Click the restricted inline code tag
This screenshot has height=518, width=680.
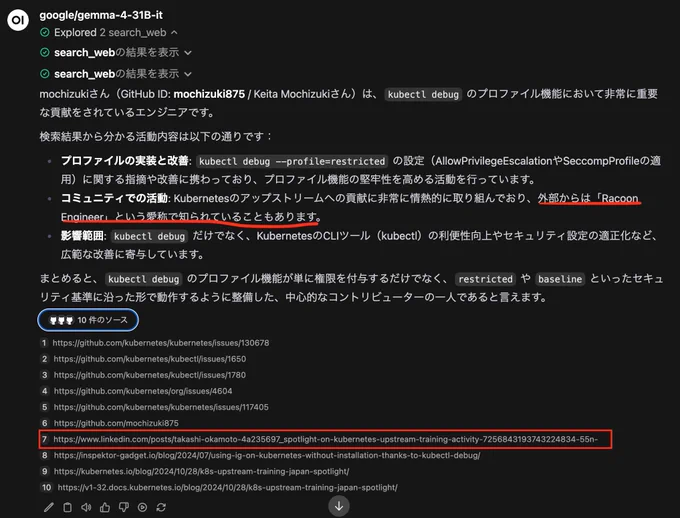tap(485, 279)
